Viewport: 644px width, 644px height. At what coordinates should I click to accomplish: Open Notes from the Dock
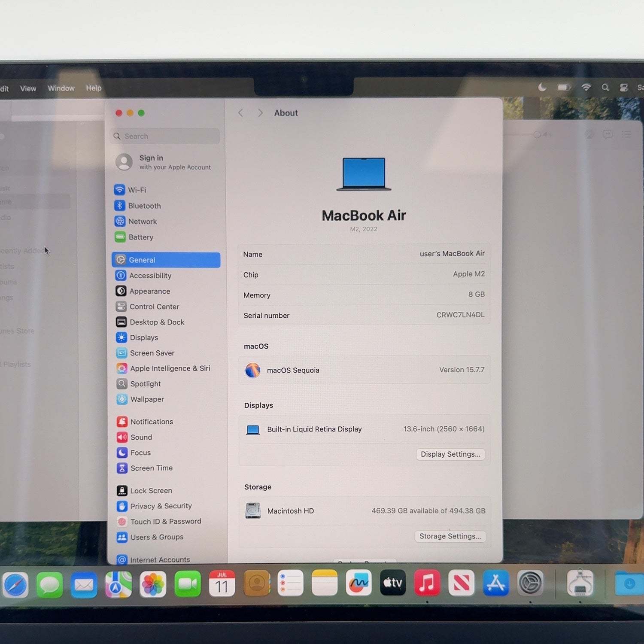point(325,583)
